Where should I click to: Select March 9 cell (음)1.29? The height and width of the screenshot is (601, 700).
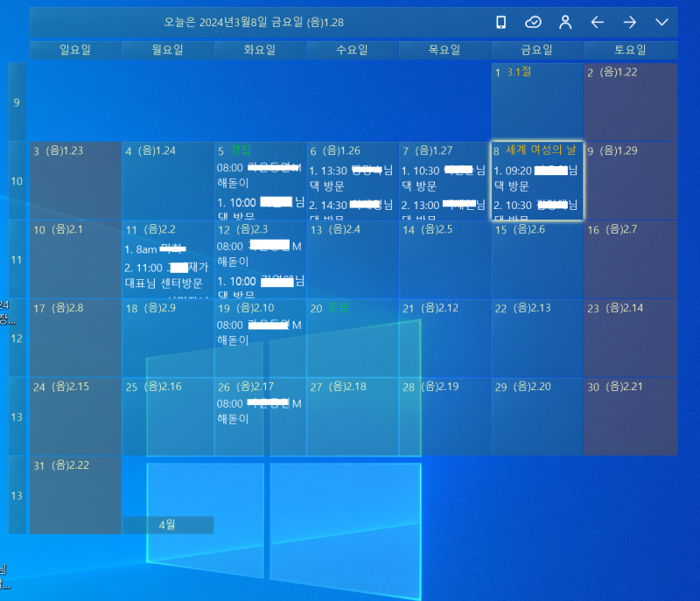coord(630,181)
